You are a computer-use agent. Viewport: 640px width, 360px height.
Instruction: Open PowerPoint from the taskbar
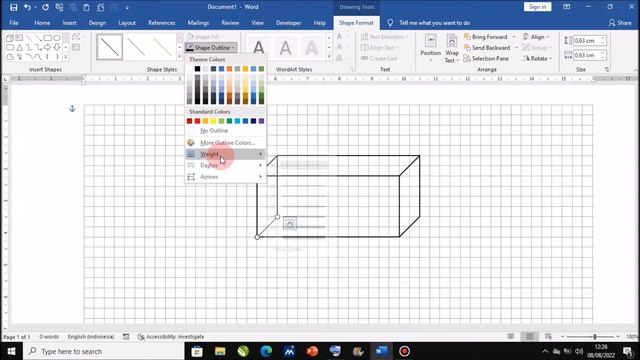pyautogui.click(x=312, y=351)
